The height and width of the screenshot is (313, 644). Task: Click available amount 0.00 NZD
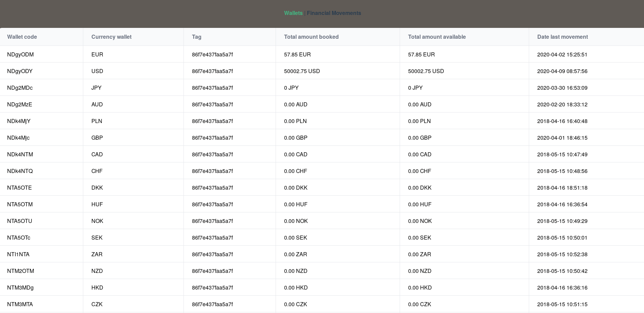click(x=420, y=271)
